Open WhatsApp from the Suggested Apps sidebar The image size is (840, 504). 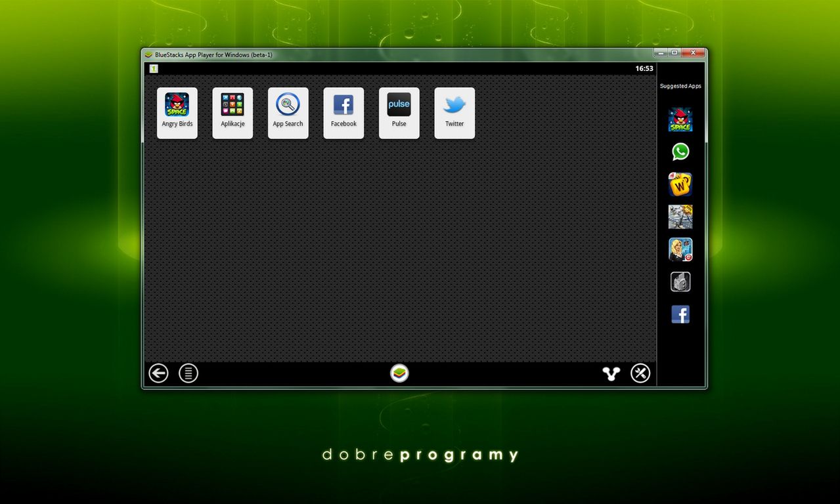(680, 152)
